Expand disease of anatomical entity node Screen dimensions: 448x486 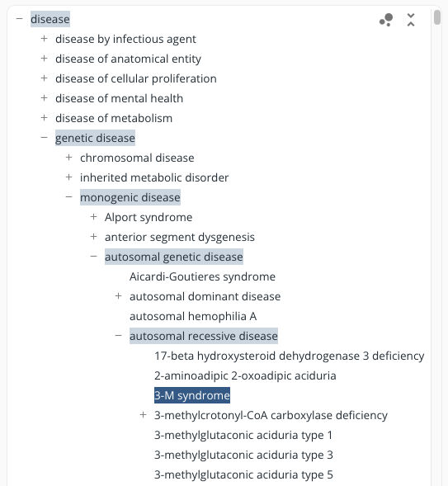click(x=44, y=59)
